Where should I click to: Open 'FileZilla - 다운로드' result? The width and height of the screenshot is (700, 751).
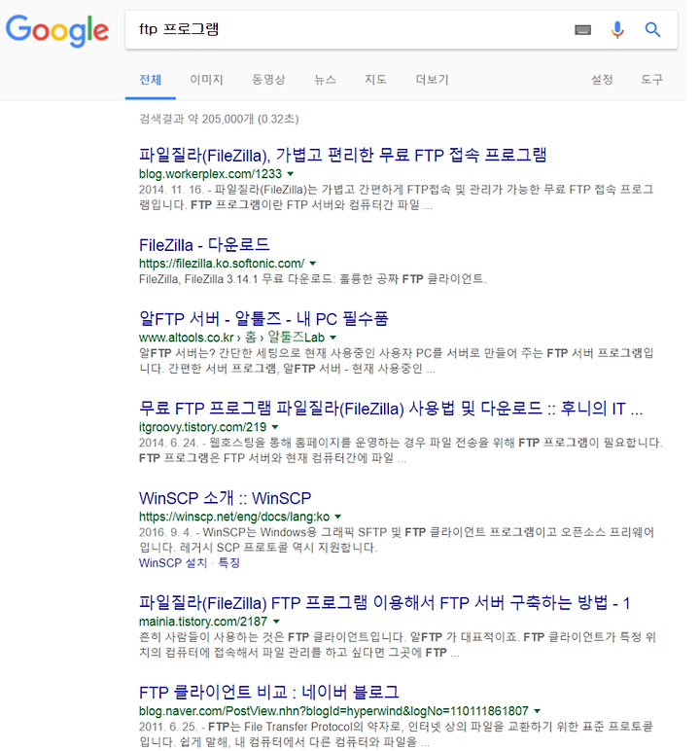(204, 245)
